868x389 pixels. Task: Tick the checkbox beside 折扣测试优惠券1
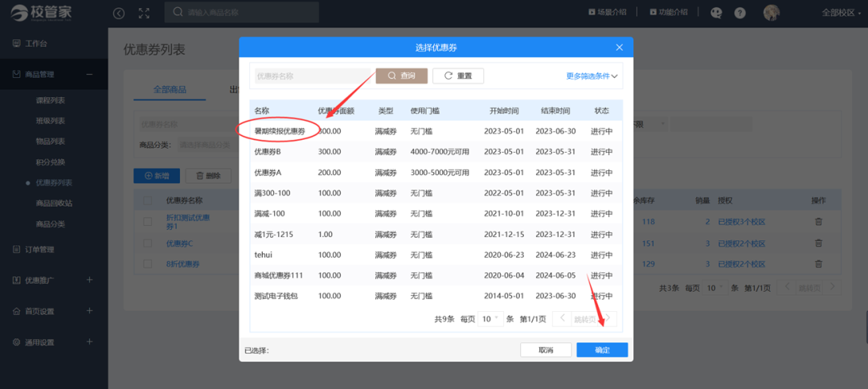(x=147, y=222)
